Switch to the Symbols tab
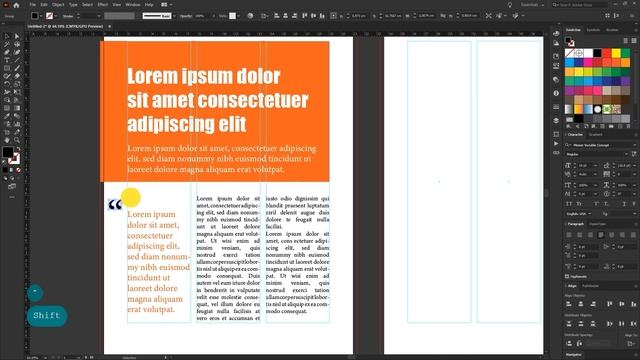The image size is (640, 360). coord(593,30)
